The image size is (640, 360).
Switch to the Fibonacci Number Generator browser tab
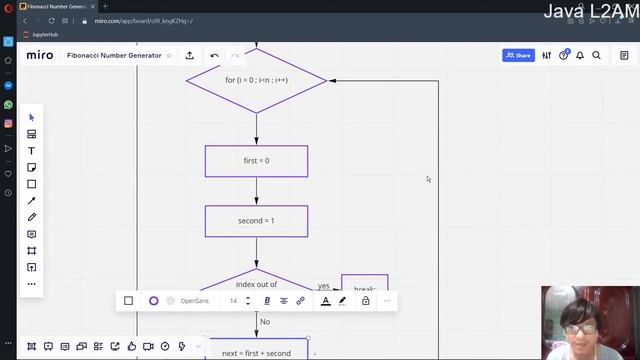tap(57, 7)
